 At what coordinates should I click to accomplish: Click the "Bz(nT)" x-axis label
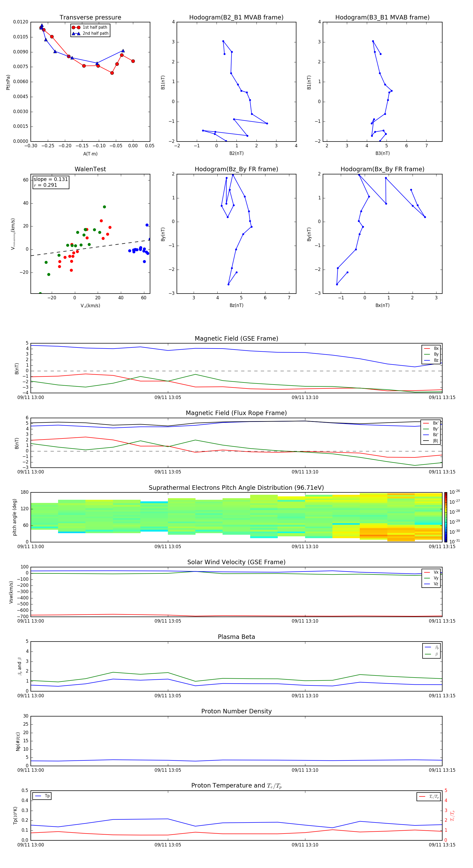(236, 305)
